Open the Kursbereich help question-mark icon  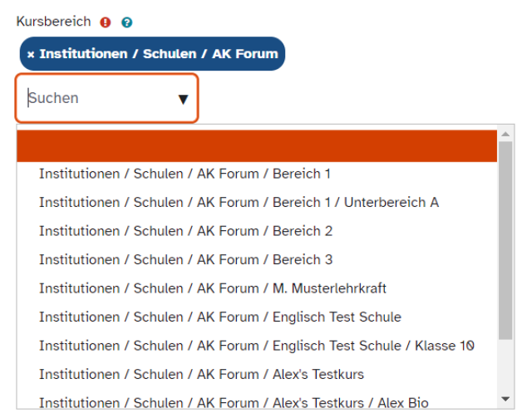tap(126, 22)
